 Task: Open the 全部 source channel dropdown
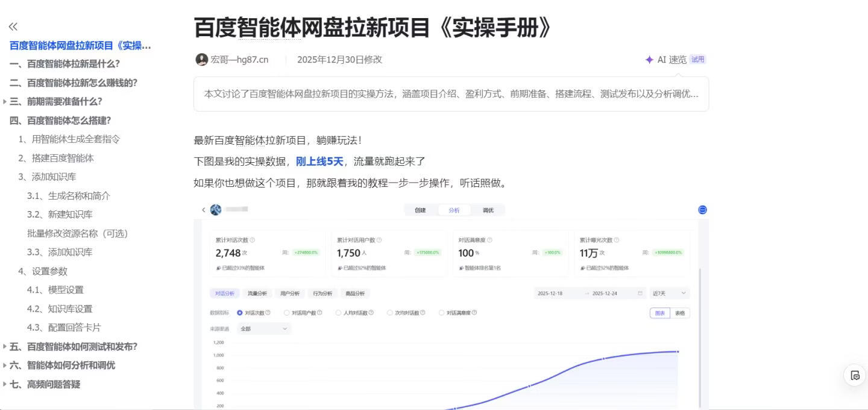[262, 328]
